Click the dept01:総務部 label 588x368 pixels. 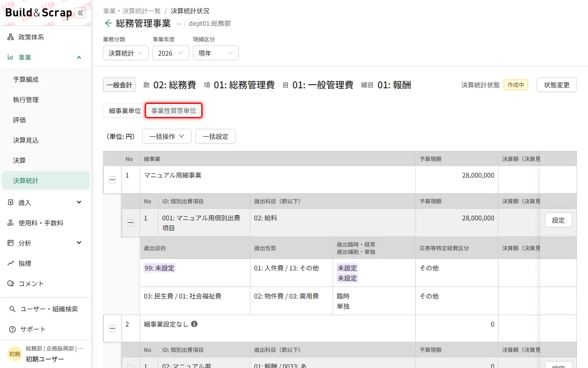point(209,23)
